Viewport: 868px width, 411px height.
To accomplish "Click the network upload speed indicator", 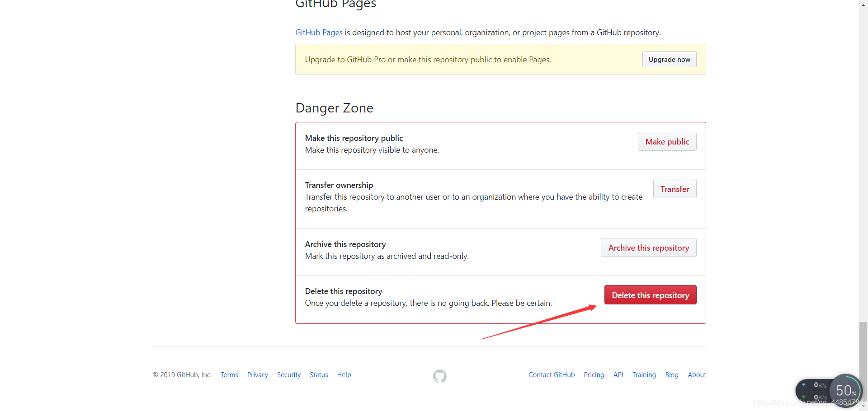I will [815, 385].
